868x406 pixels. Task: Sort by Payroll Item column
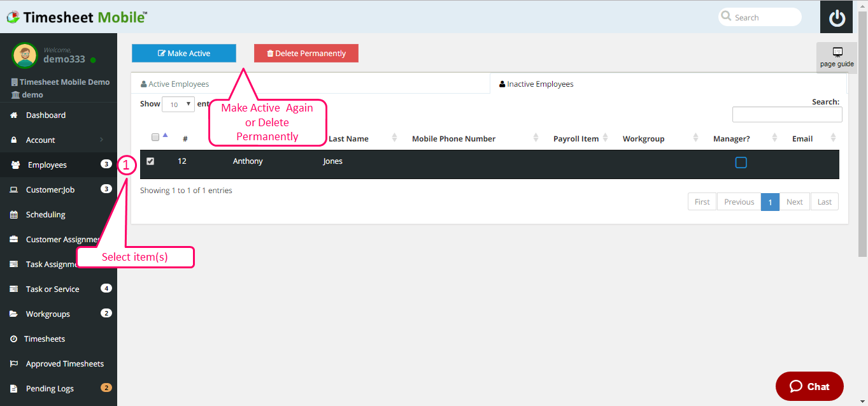[576, 139]
